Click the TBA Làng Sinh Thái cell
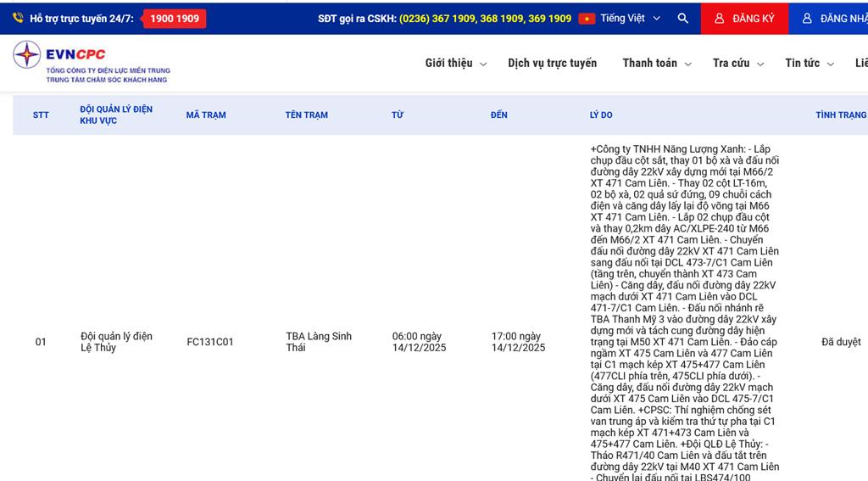This screenshot has width=868, height=481. pos(319,342)
